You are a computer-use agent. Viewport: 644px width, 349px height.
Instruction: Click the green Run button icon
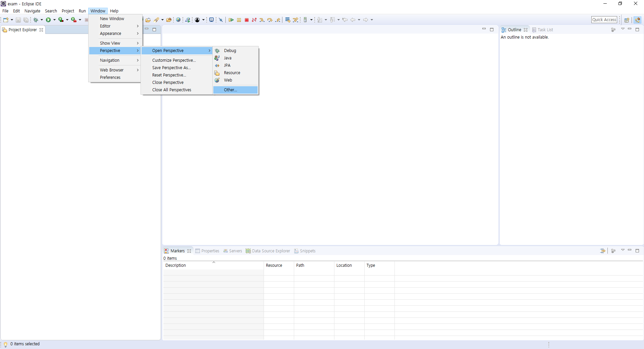(x=48, y=20)
